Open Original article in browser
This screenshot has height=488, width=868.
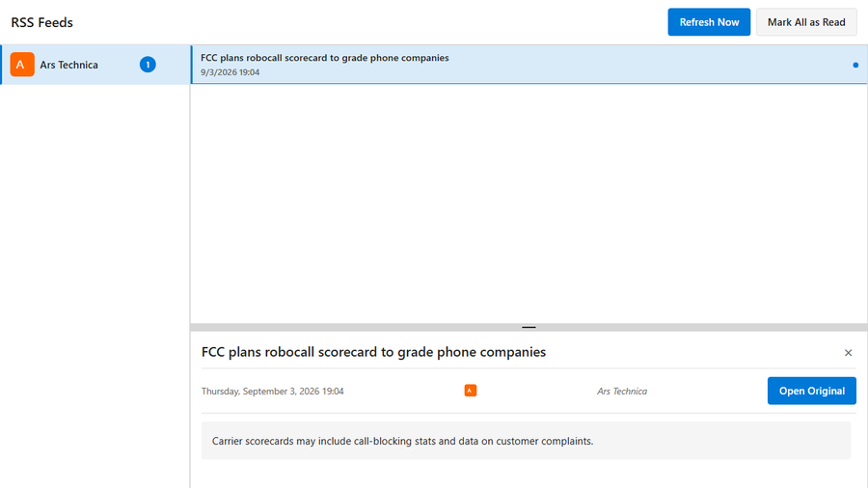pyautogui.click(x=811, y=391)
